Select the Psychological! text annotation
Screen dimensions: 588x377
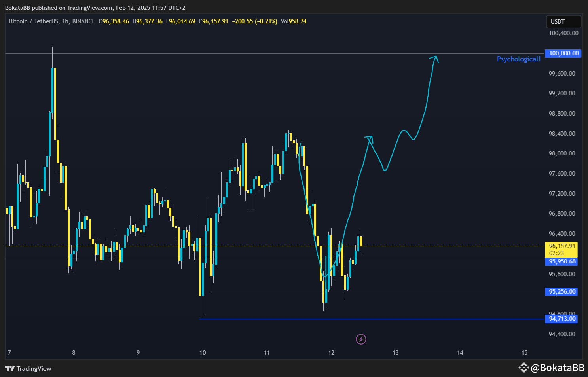click(519, 59)
